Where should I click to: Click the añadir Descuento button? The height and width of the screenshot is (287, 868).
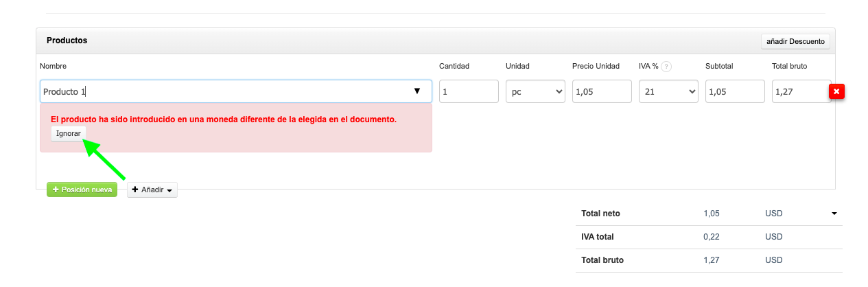pos(795,41)
